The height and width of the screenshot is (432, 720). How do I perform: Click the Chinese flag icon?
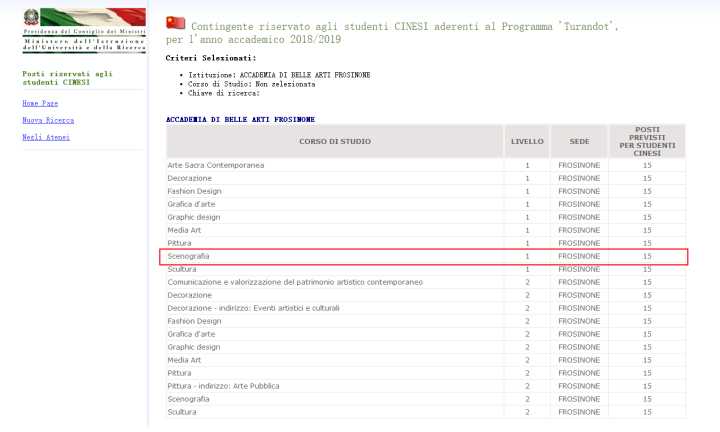175,22
